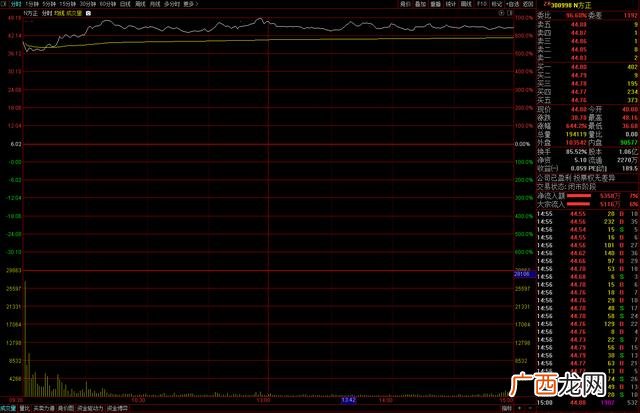Click the 统计 statistics button
The width and height of the screenshot is (640, 413).
pos(451,4)
